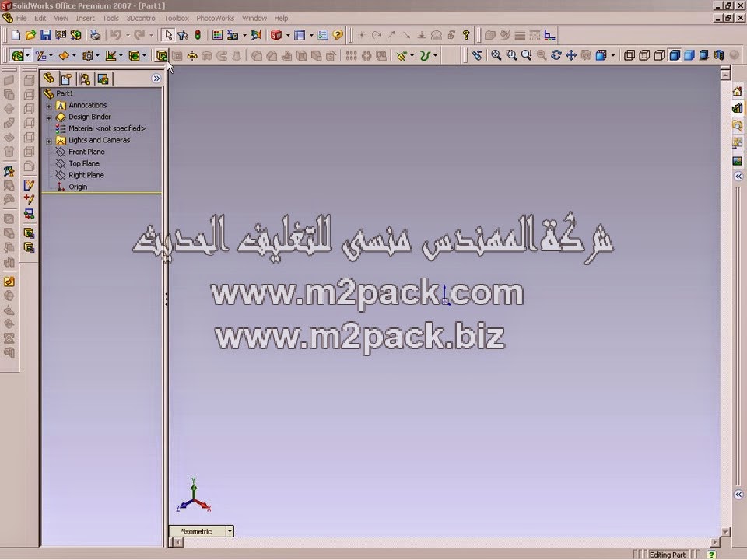Screen dimensions: 747x560
Task: Select Top Plane in the tree
Action: [84, 163]
